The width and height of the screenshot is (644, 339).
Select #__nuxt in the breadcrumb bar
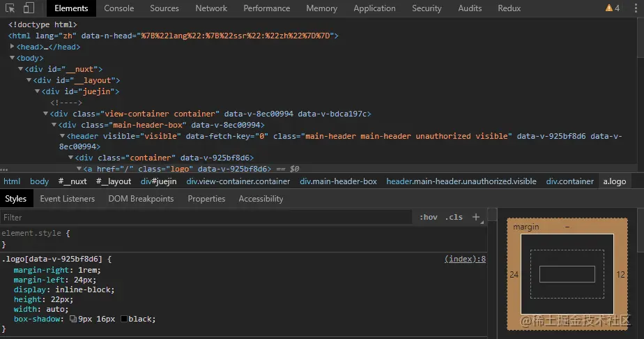pyautogui.click(x=72, y=181)
